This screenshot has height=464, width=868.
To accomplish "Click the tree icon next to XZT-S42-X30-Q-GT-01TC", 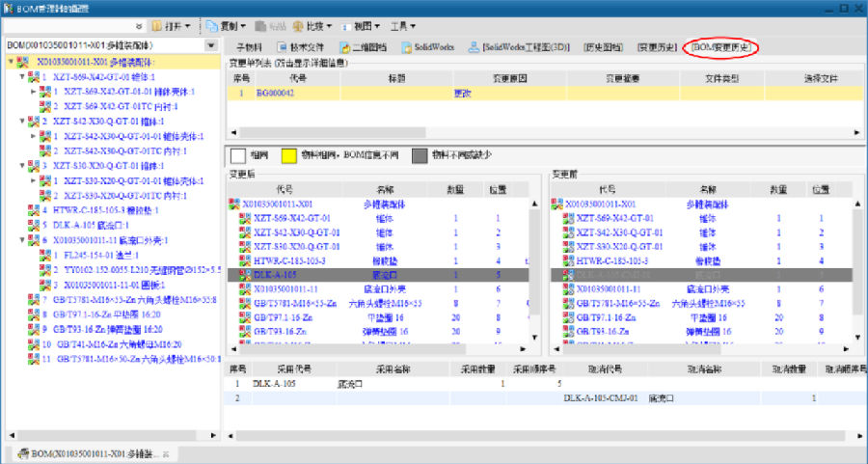I will pyautogui.click(x=44, y=151).
